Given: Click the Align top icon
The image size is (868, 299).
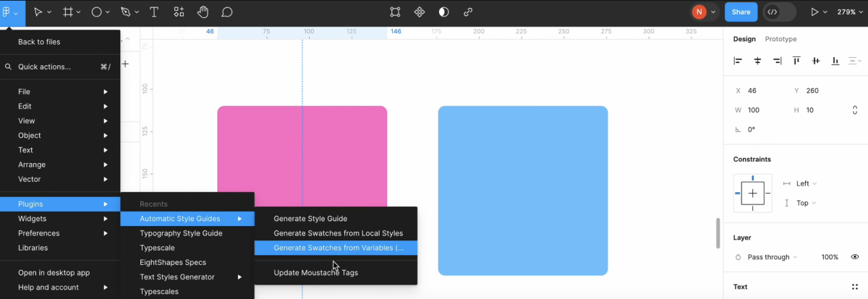Looking at the screenshot, I should click(x=796, y=61).
